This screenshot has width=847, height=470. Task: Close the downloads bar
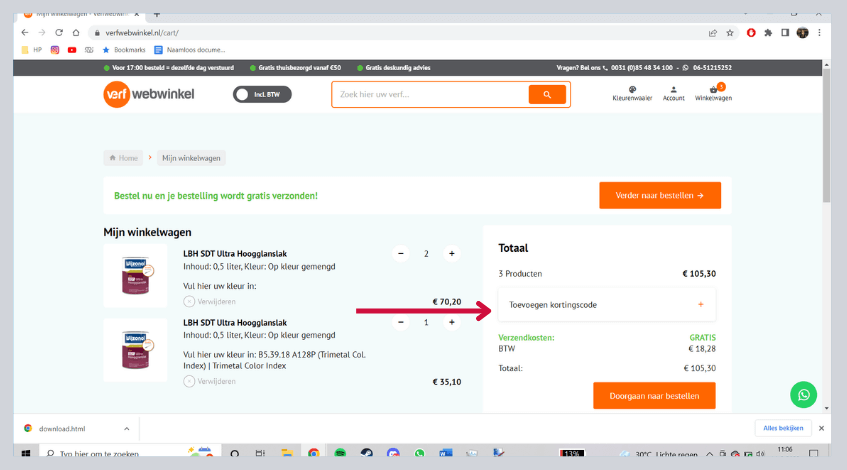821,428
